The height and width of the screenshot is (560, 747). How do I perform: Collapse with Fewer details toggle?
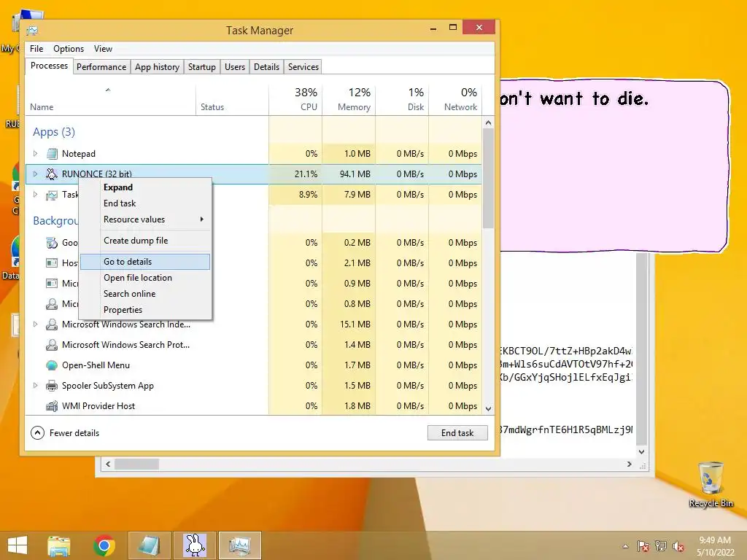pos(65,433)
